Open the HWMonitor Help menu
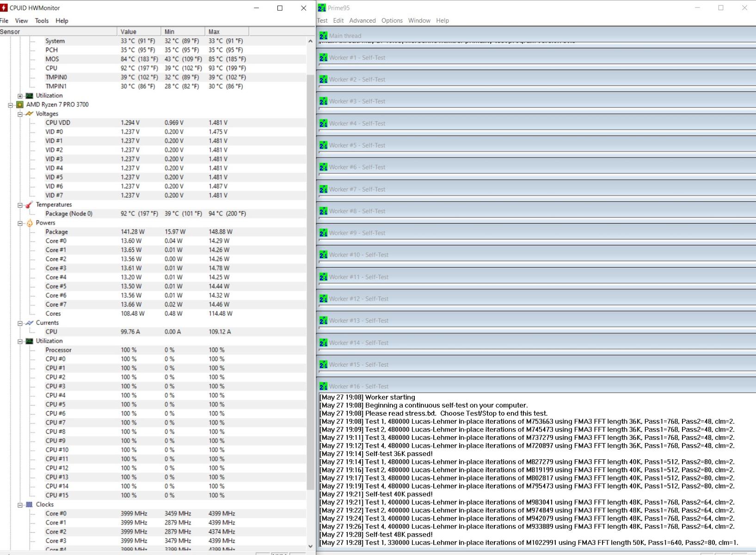 [62, 21]
